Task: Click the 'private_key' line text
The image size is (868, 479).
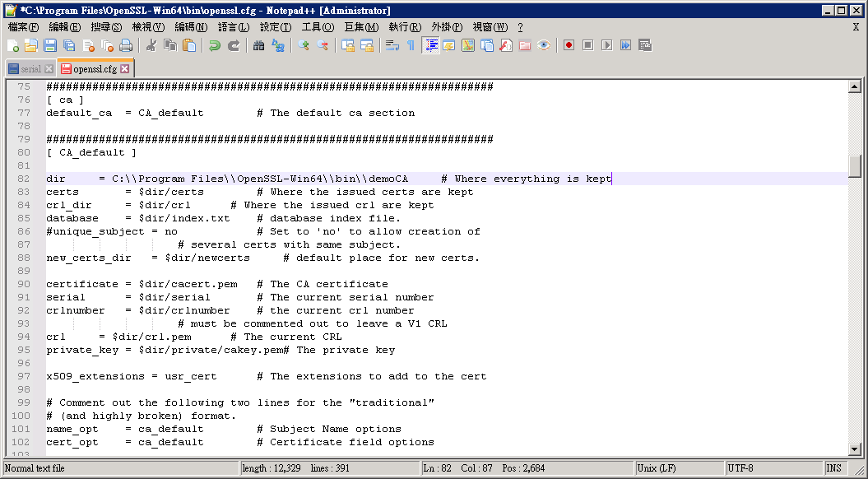Action: coord(220,350)
